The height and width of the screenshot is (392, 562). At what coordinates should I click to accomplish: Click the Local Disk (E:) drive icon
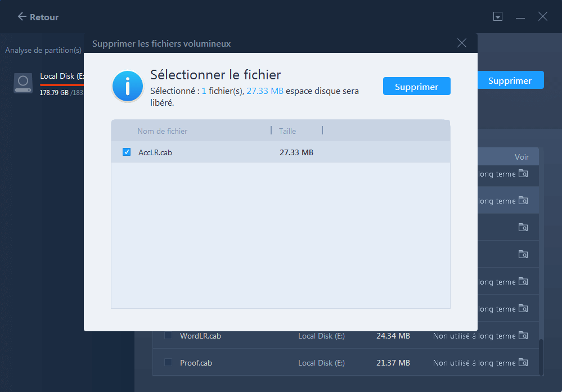click(x=23, y=83)
